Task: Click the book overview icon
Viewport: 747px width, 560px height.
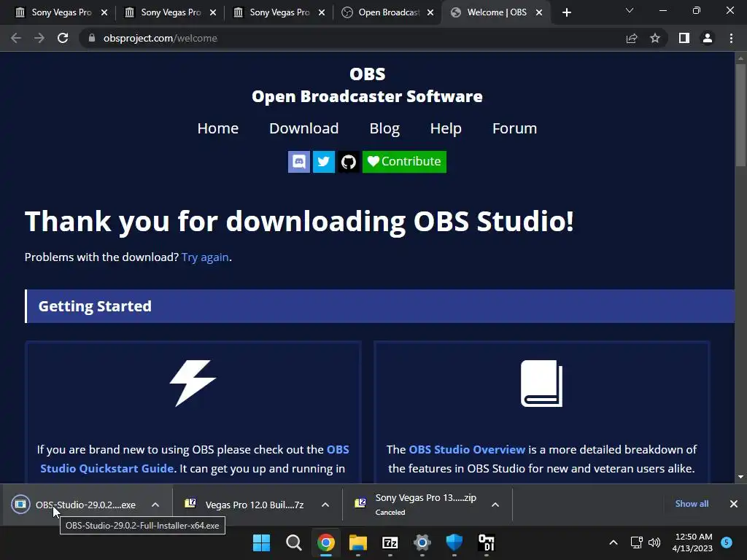Action: pos(542,384)
